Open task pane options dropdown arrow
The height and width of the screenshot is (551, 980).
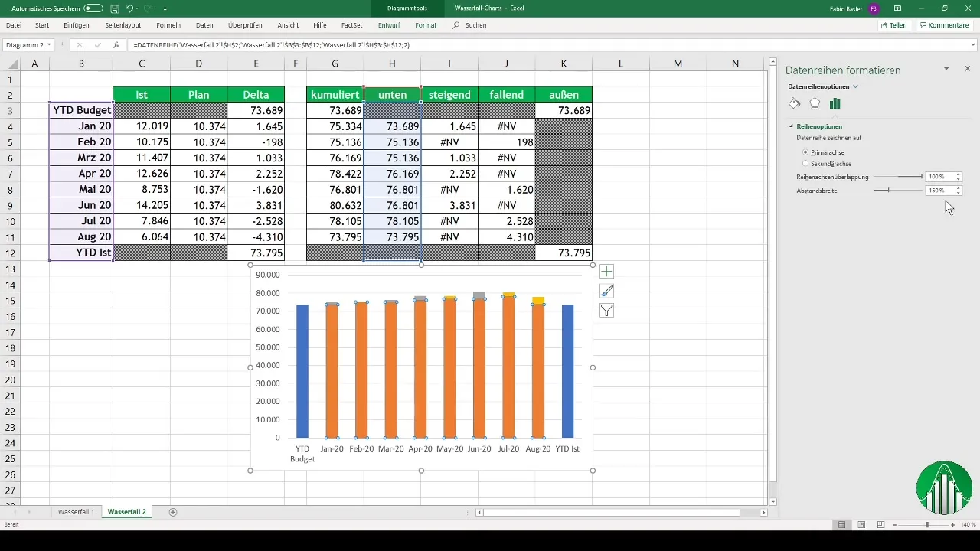click(946, 69)
